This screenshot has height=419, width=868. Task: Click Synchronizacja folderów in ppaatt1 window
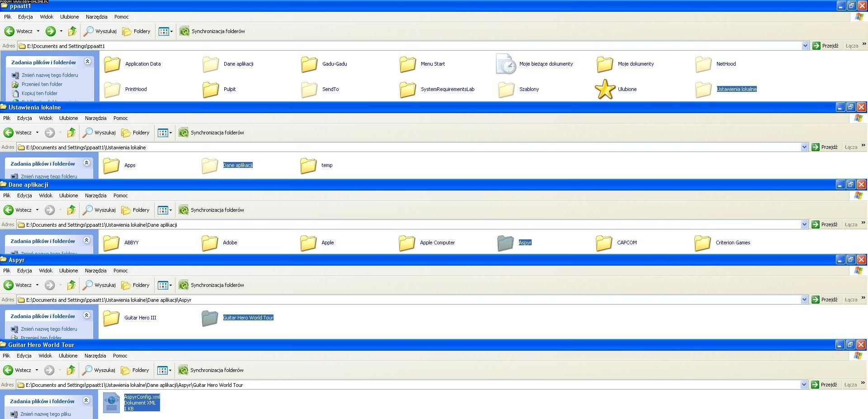[212, 31]
